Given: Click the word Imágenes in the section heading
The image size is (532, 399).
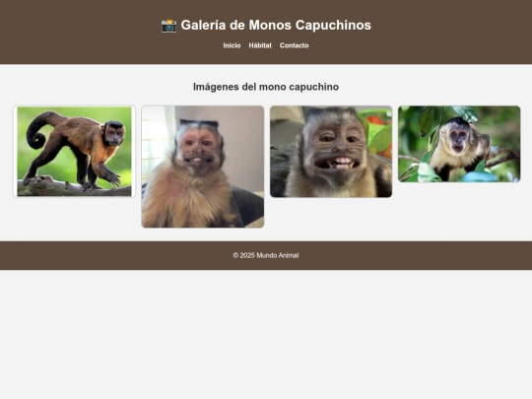Looking at the screenshot, I should 216,87.
